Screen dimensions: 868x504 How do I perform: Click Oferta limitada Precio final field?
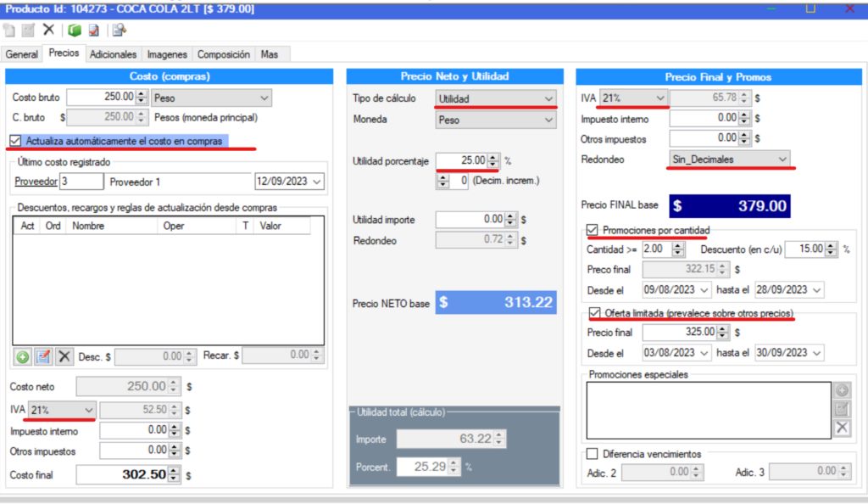tap(680, 332)
